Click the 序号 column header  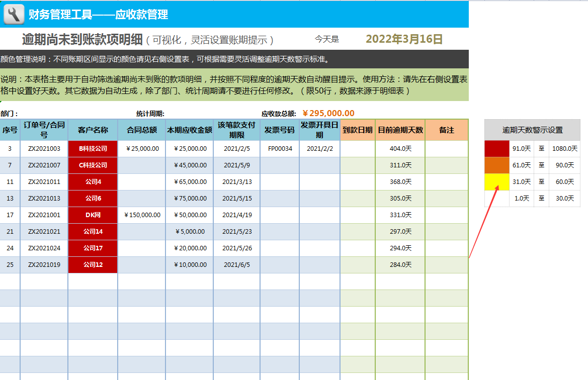(x=10, y=130)
